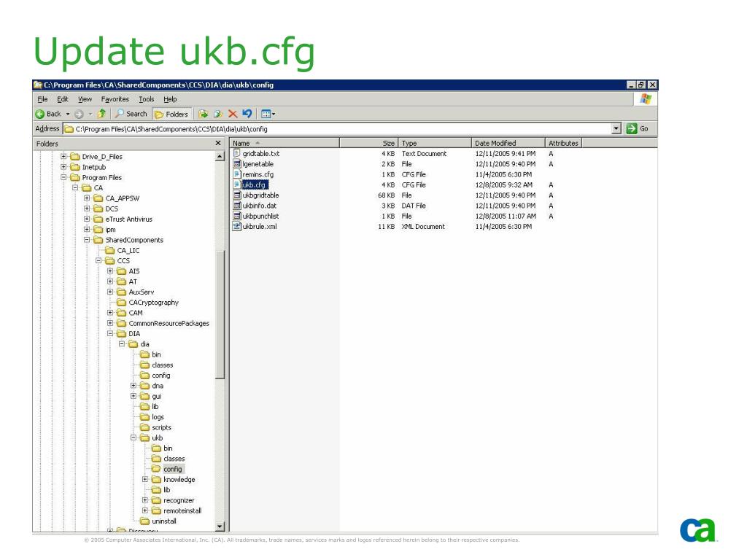
Task: Click the Go button
Action: [x=638, y=128]
